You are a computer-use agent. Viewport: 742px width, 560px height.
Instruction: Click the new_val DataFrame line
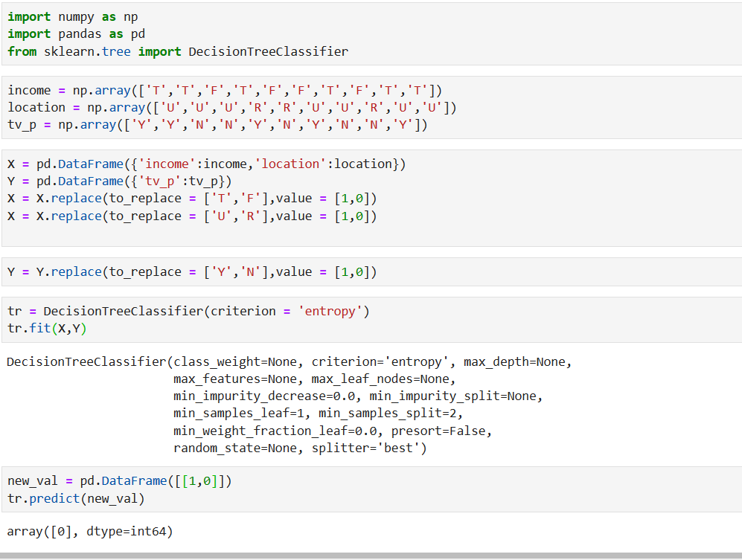pyautogui.click(x=120, y=481)
